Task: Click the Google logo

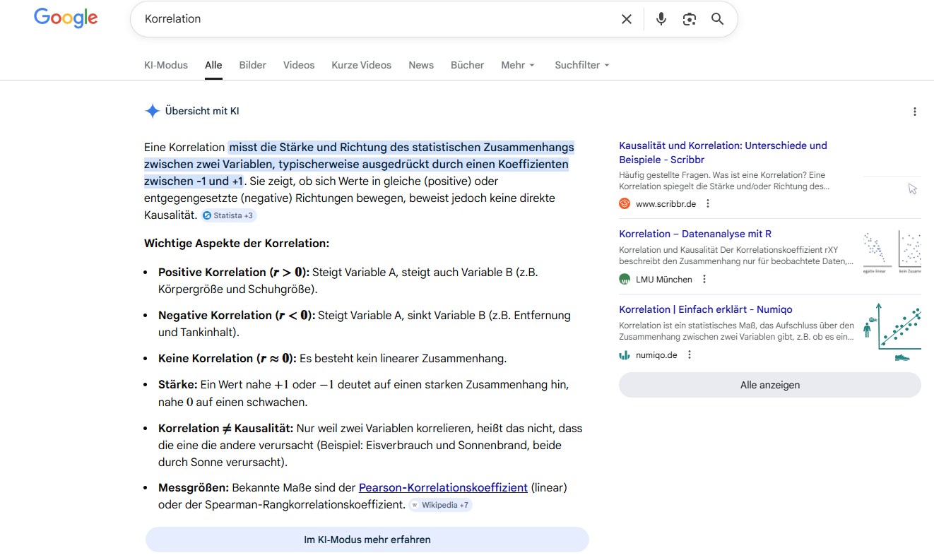Action: pyautogui.click(x=66, y=18)
